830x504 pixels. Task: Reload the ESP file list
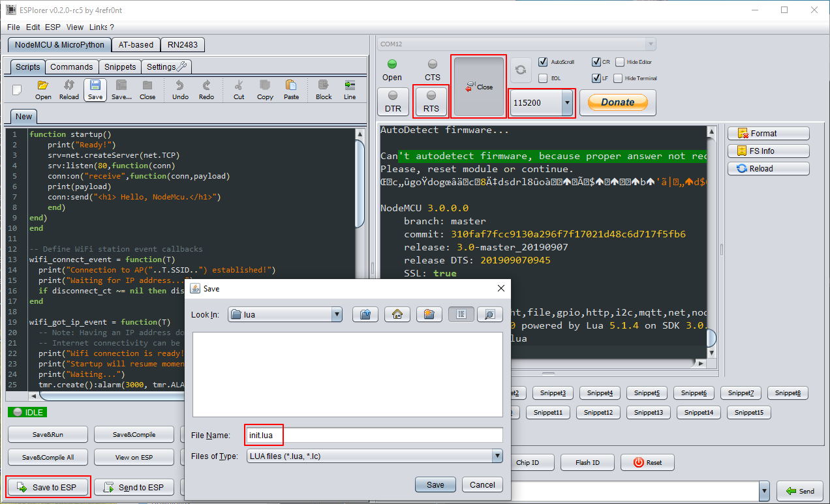(x=769, y=168)
